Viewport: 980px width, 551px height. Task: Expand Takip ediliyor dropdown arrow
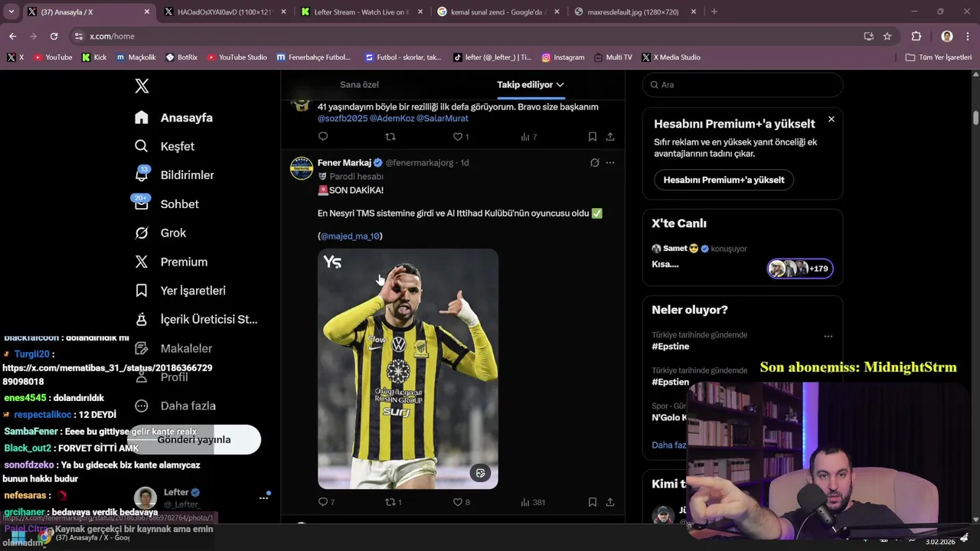tap(560, 85)
